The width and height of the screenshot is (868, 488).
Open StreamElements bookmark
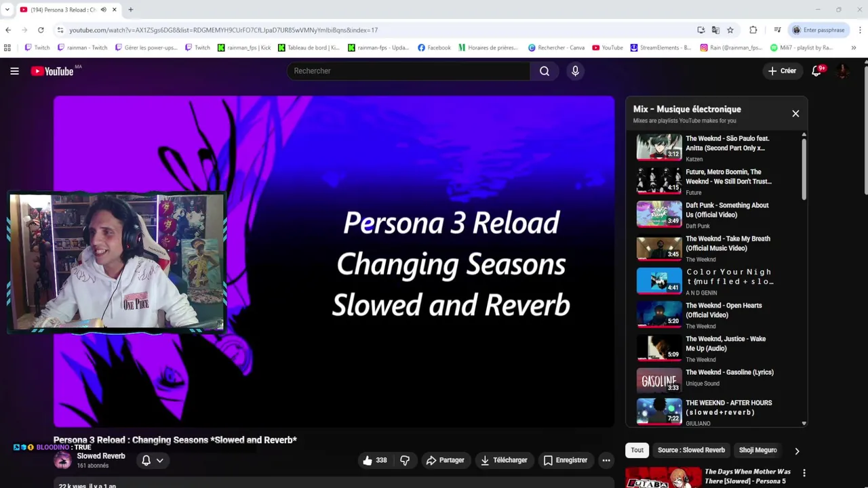pos(660,47)
